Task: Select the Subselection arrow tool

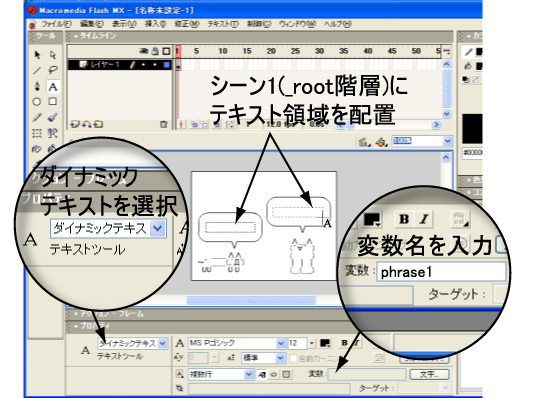Action: (53, 55)
